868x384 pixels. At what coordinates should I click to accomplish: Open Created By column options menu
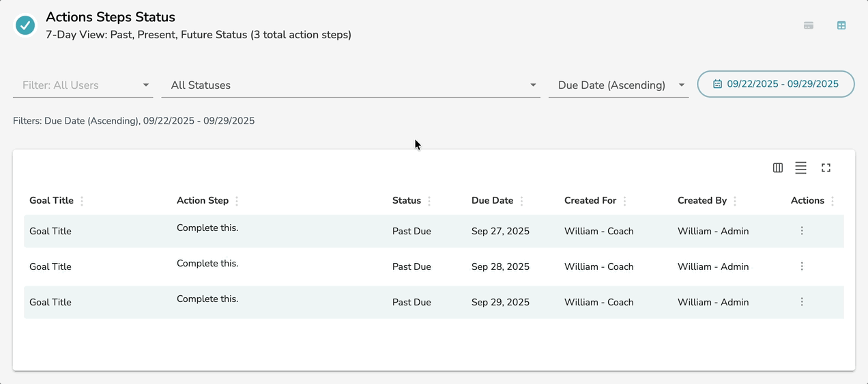coord(735,201)
